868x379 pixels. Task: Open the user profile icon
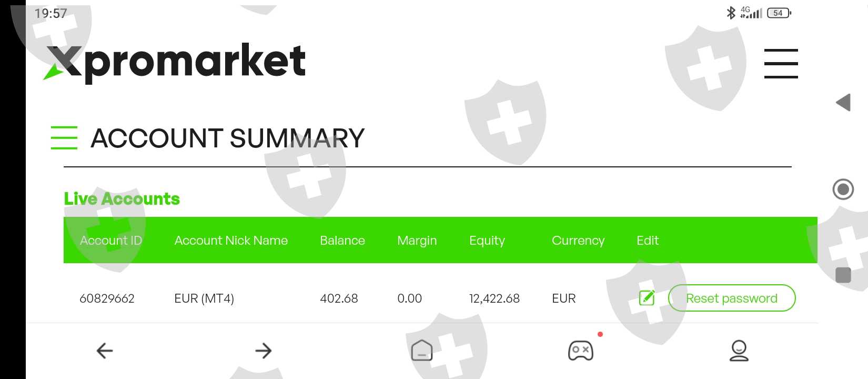[x=739, y=351]
